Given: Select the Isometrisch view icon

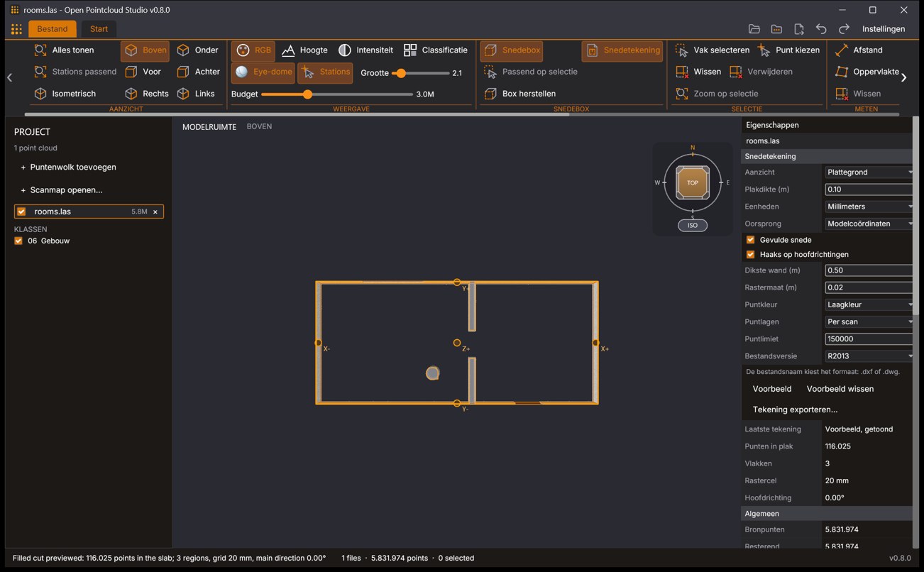Looking at the screenshot, I should click(40, 94).
